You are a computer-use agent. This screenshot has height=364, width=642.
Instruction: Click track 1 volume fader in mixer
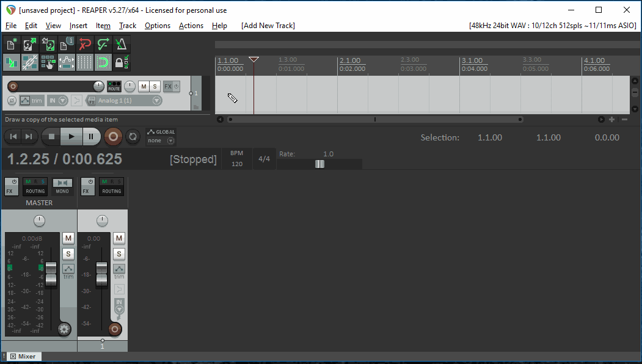click(101, 274)
